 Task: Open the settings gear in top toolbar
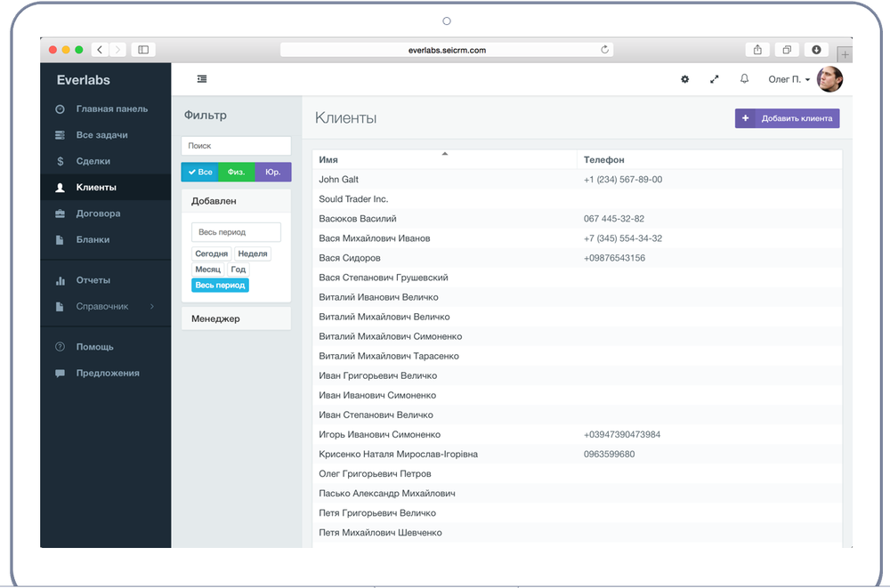(684, 79)
